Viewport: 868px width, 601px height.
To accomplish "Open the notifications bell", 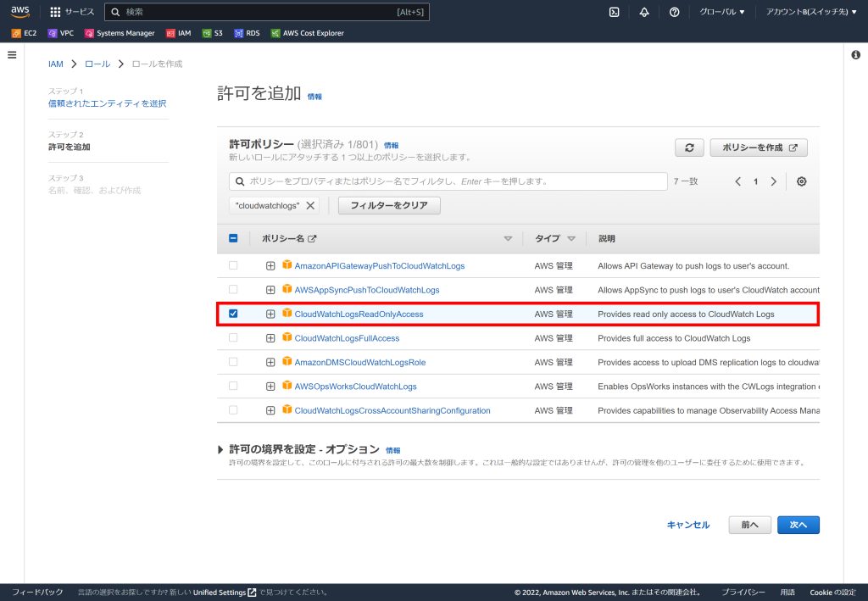I will pyautogui.click(x=644, y=12).
